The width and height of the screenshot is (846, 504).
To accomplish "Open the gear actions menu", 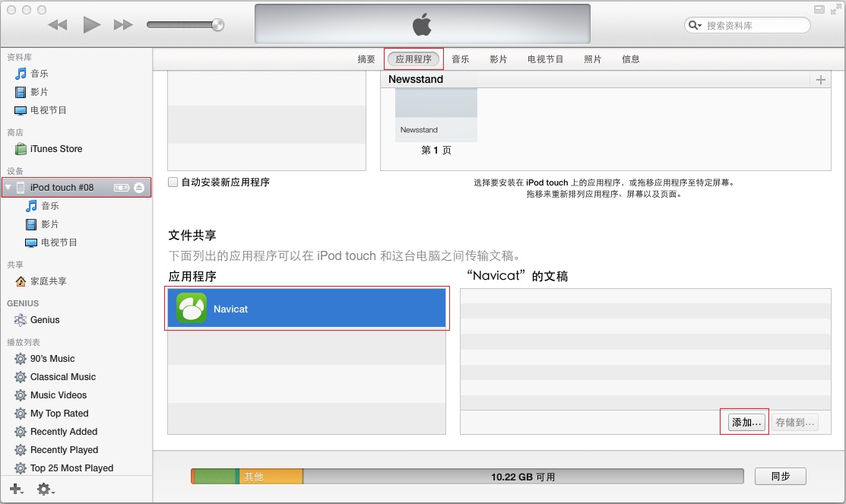I will point(46,490).
